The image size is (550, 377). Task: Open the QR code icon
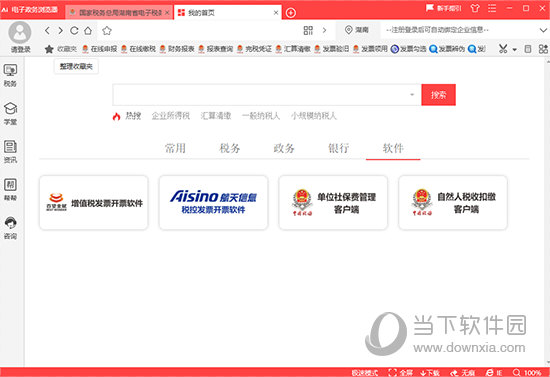point(308,31)
